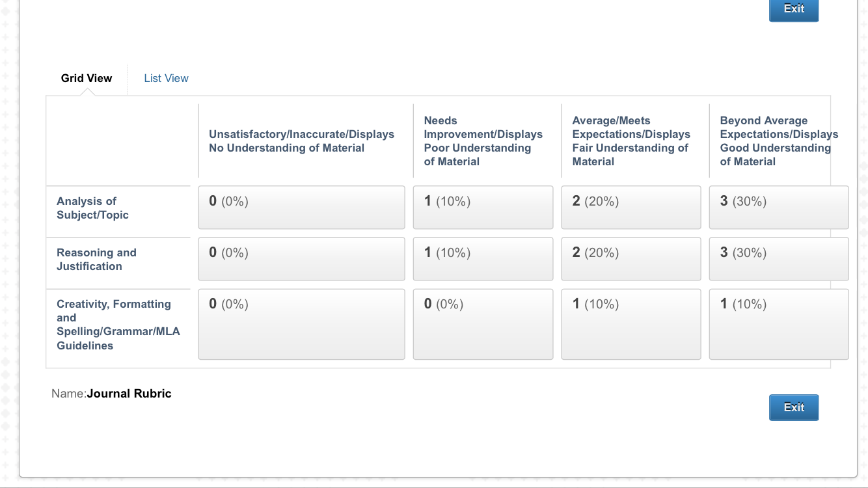Screen dimensions: 868x488
Task: Click the Reasoning and Justification row header
Action: 96,260
